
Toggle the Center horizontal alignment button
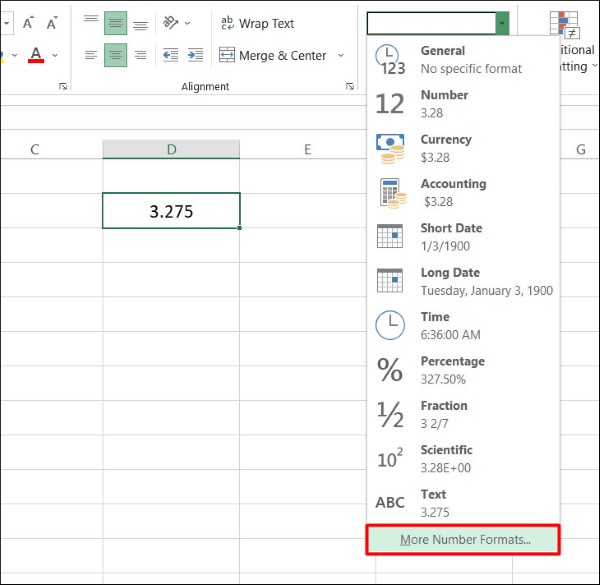coord(116,56)
